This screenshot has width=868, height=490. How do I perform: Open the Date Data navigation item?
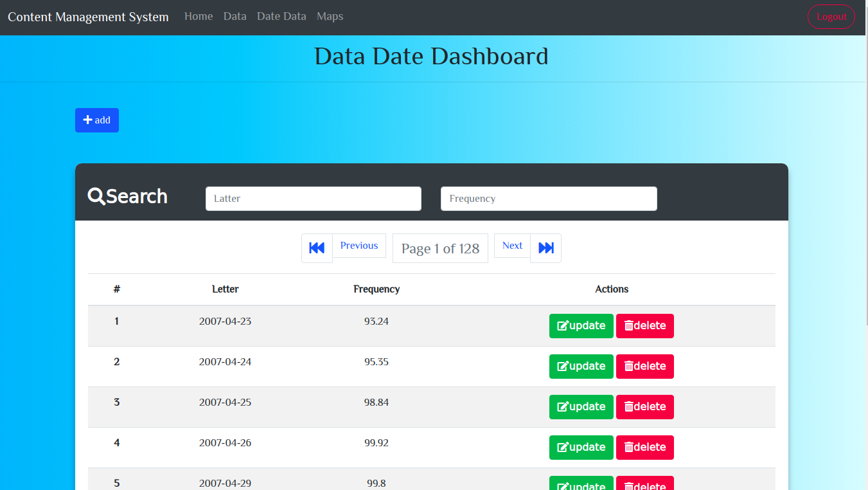pos(281,16)
